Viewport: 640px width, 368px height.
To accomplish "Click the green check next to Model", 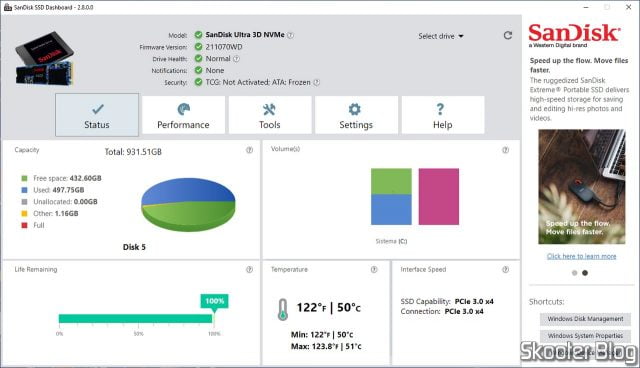I will [x=198, y=35].
